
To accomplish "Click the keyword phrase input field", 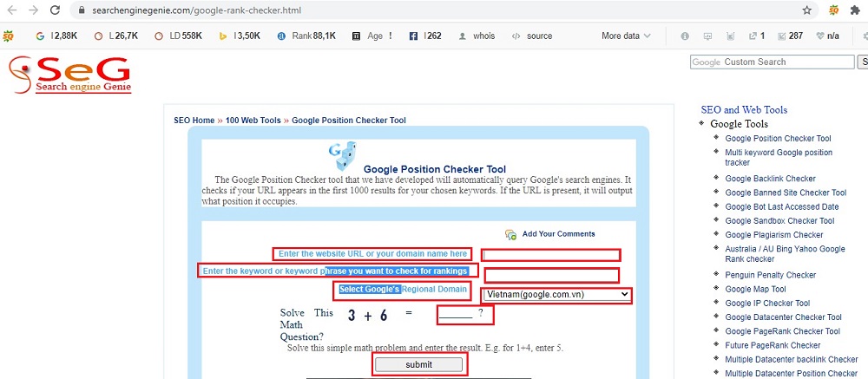I will (551, 275).
